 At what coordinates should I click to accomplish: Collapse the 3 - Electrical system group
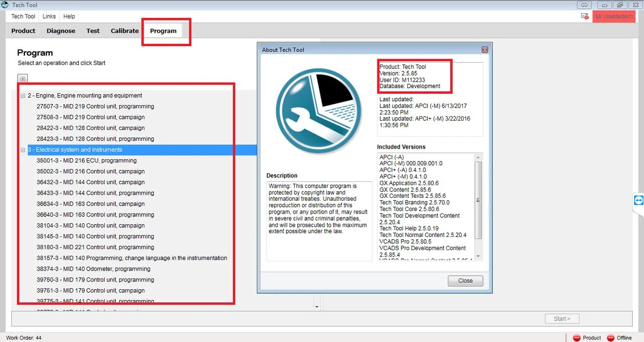[x=22, y=150]
